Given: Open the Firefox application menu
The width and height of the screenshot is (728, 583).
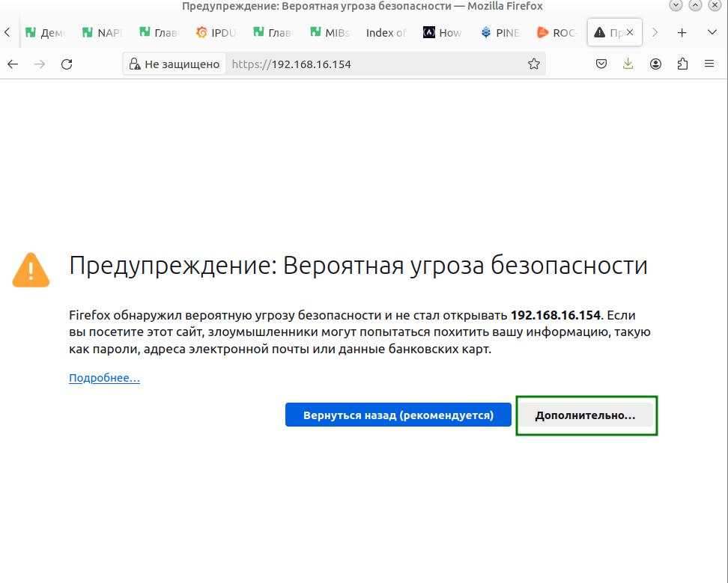Looking at the screenshot, I should [709, 64].
